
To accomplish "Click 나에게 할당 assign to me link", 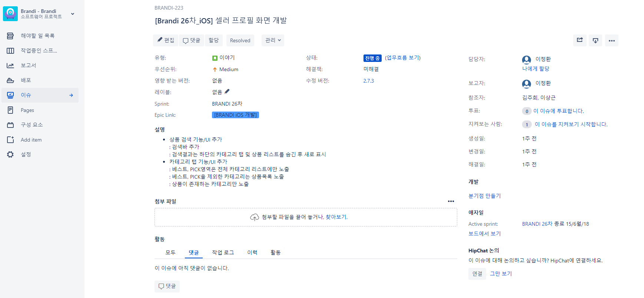I will (535, 69).
